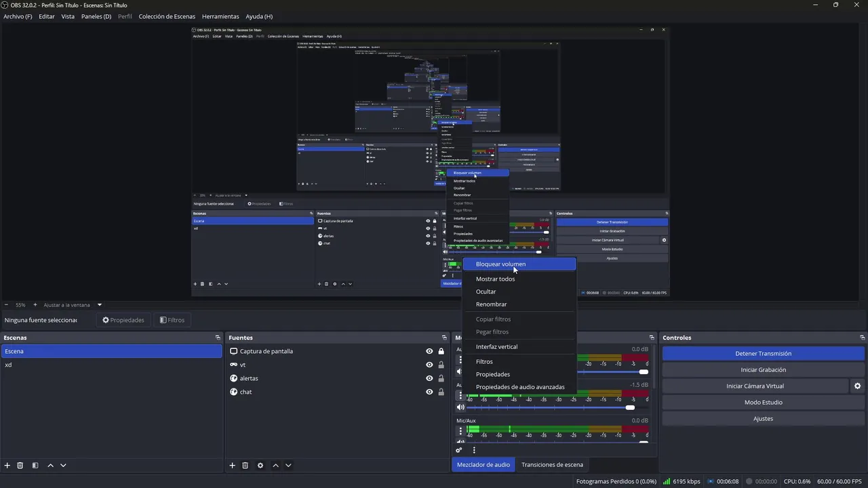Open the Herramientas menu
Viewport: 868px width, 488px height.
click(x=220, y=16)
